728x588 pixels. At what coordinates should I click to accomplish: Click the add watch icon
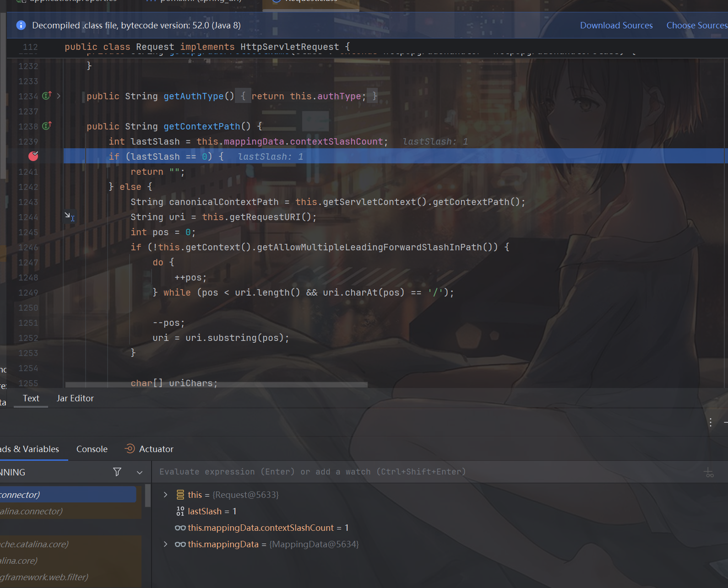click(708, 472)
